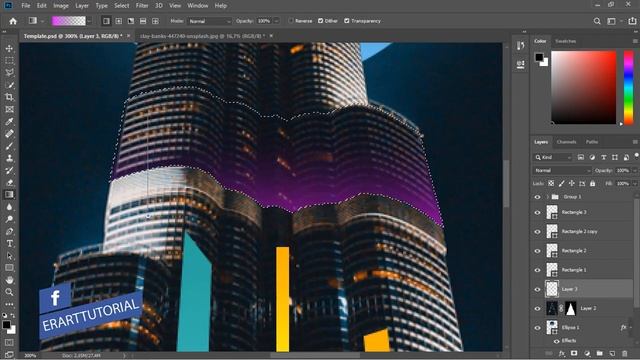Select the Rectangle shape tool
Image resolution: width=640 pixels, height=360 pixels.
tap(9, 268)
